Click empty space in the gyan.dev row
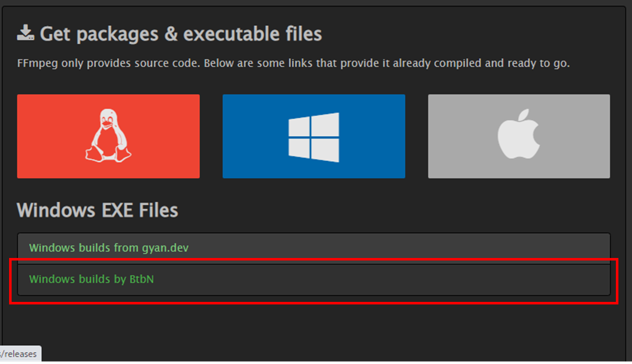Screen dimensions: 632x364 [x=404, y=248]
